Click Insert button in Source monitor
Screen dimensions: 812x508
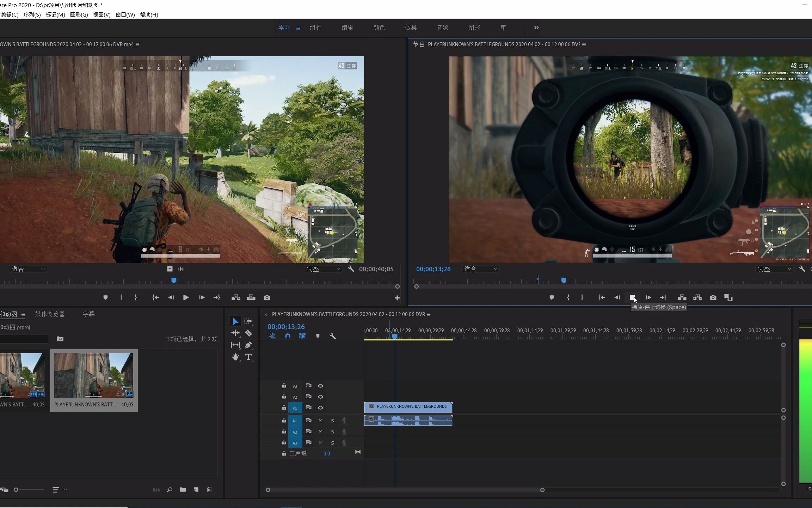[236, 297]
